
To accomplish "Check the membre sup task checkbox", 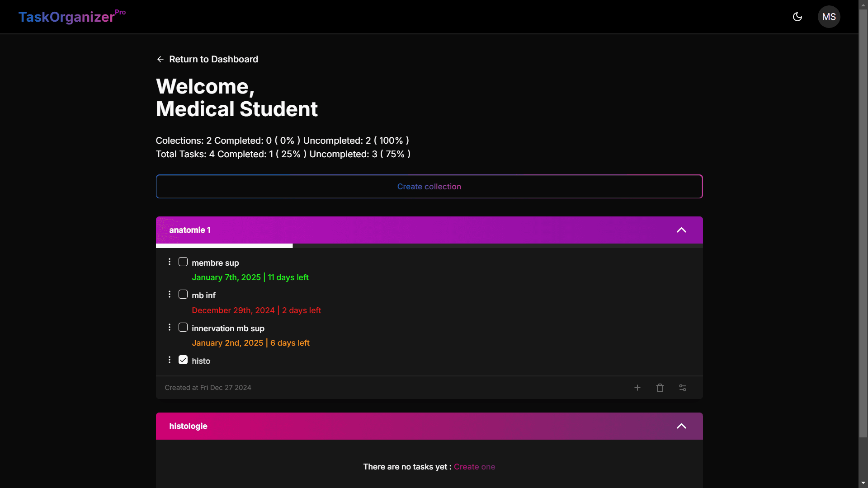I will click(x=183, y=262).
